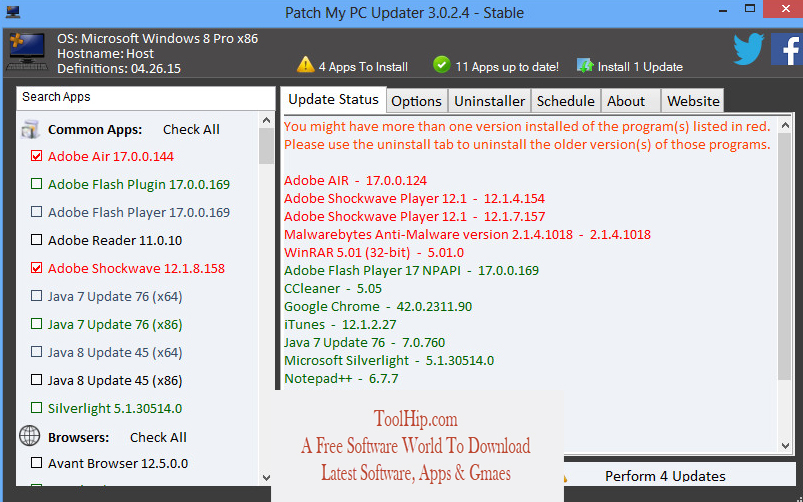Switch to the Update Status tab
Viewport: 803px width, 502px height.
click(333, 99)
